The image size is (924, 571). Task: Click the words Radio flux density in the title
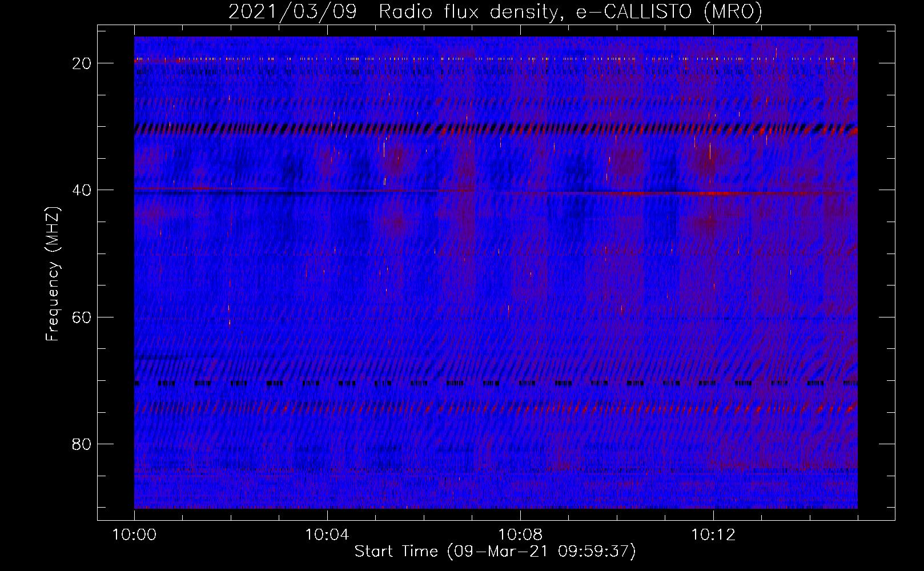coord(472,11)
